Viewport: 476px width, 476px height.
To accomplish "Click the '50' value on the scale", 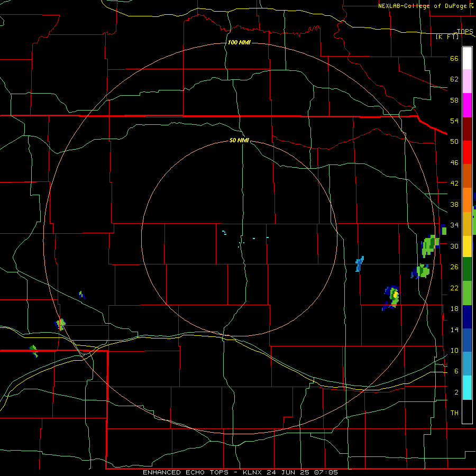I will (454, 142).
